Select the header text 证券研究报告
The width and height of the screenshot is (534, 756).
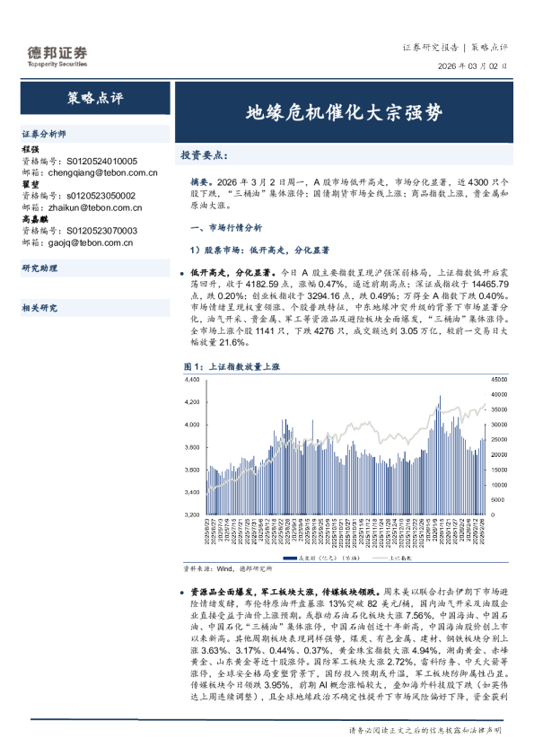pos(431,48)
